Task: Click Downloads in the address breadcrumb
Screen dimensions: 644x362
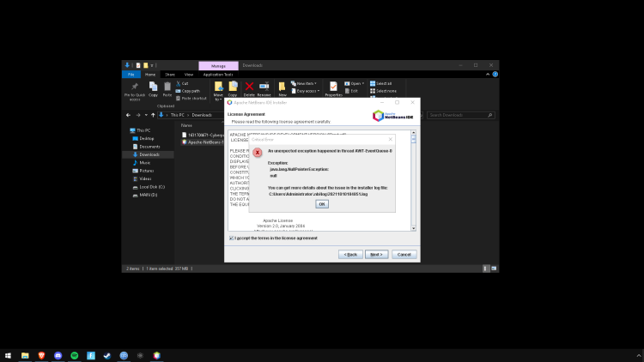Action: coord(202,115)
